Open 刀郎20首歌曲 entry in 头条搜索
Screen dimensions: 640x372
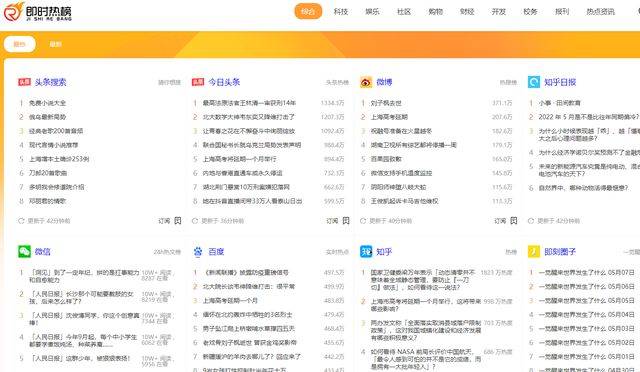pos(48,173)
